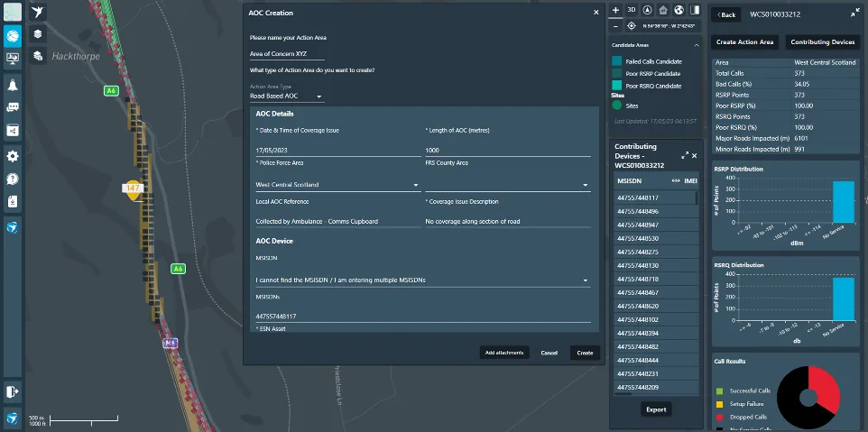Switch map to 3D view

(632, 10)
